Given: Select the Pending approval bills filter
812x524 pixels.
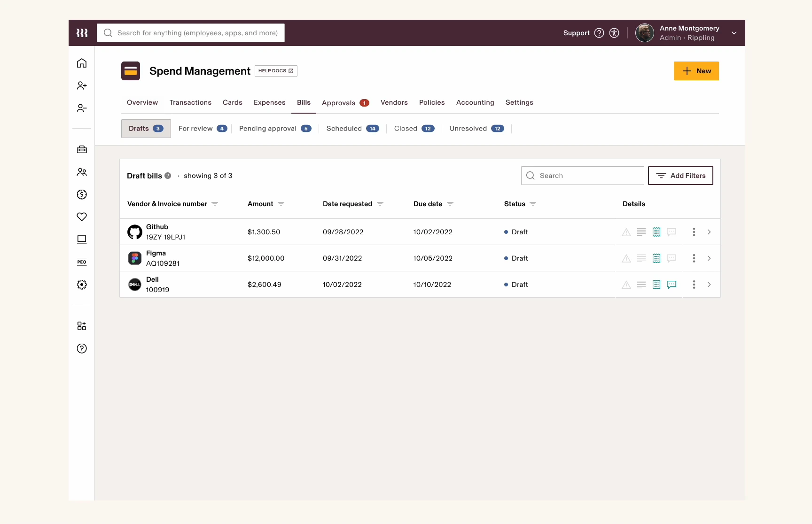Looking at the screenshot, I should pyautogui.click(x=275, y=129).
